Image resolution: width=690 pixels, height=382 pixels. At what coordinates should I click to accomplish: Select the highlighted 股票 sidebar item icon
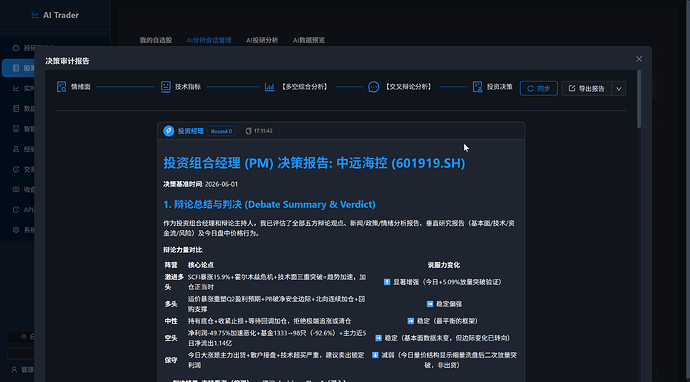(16, 68)
